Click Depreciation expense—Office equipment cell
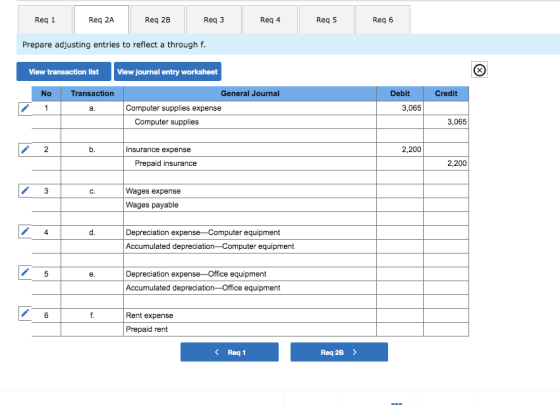The width and height of the screenshot is (560, 405). [250, 274]
